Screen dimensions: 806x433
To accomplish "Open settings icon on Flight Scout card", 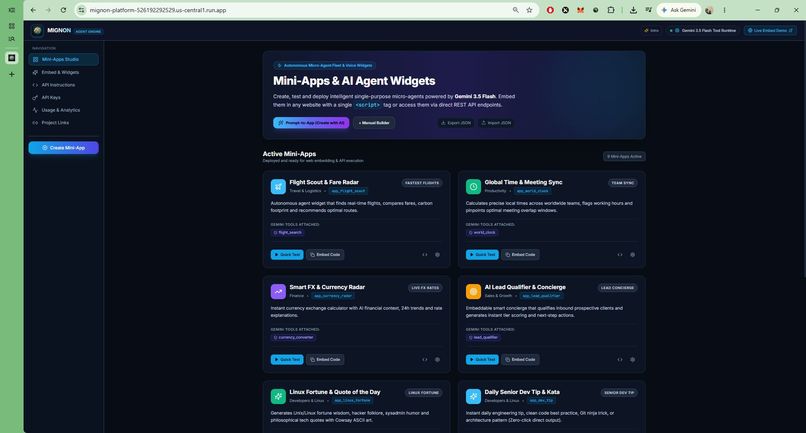I will point(437,255).
